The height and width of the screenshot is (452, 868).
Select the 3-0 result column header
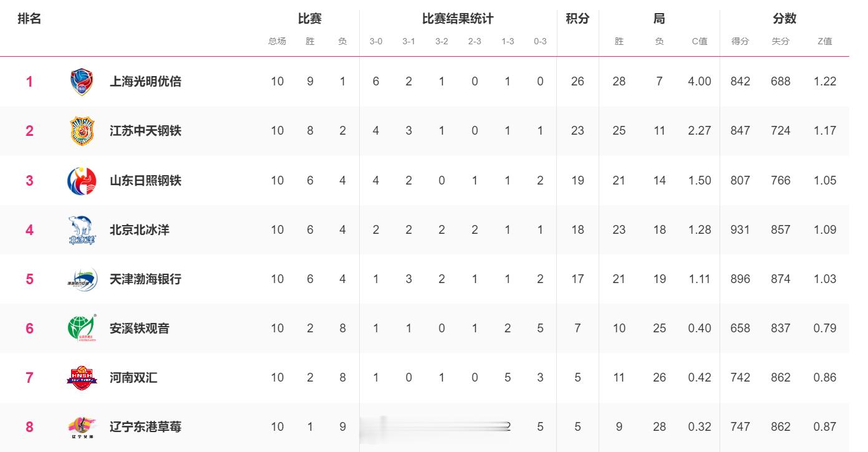pyautogui.click(x=375, y=41)
